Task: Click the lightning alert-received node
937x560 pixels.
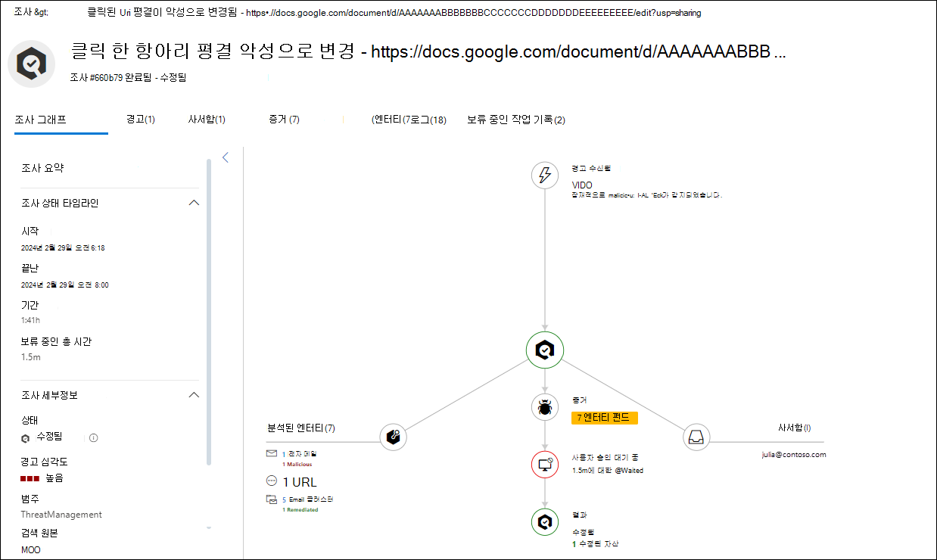Action: 545,176
